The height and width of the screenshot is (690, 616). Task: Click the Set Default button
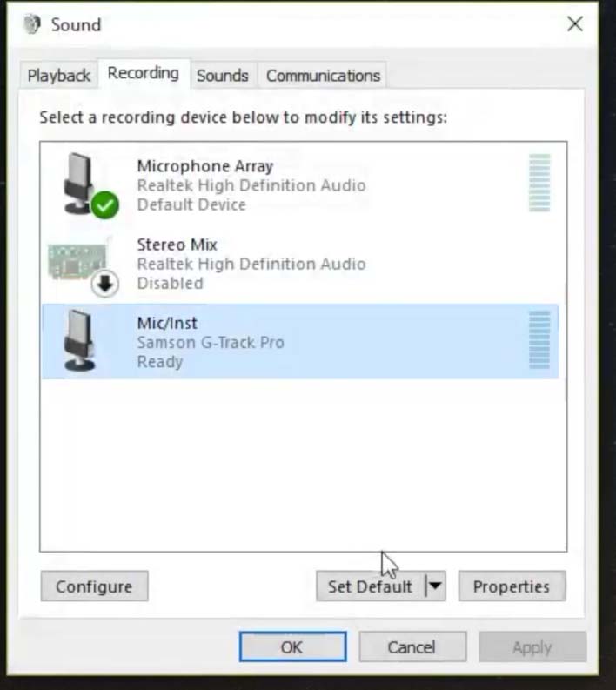pos(371,586)
